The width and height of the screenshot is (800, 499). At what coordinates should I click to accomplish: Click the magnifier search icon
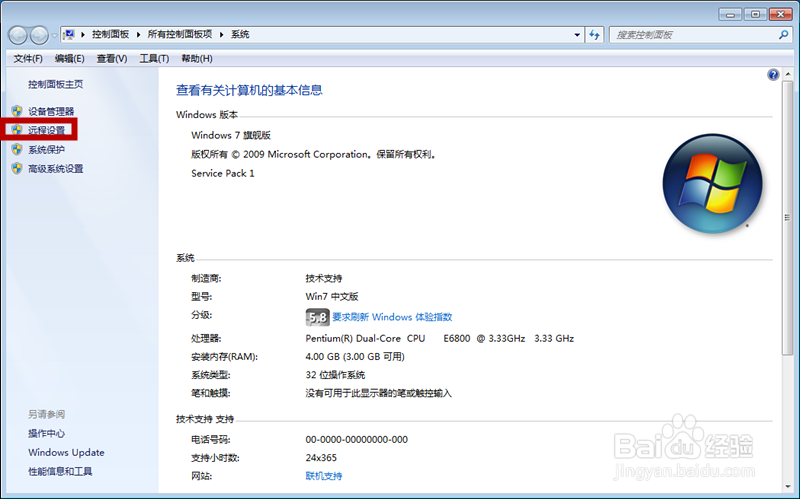click(783, 35)
